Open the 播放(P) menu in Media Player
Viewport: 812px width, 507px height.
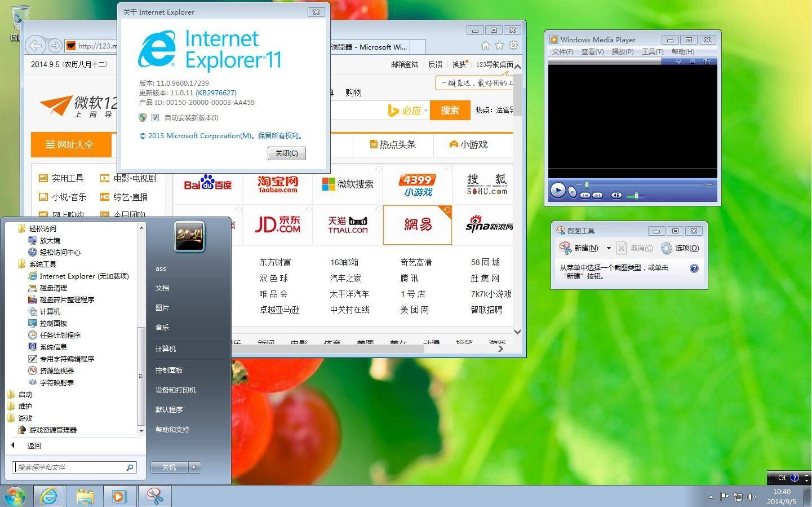[x=623, y=51]
